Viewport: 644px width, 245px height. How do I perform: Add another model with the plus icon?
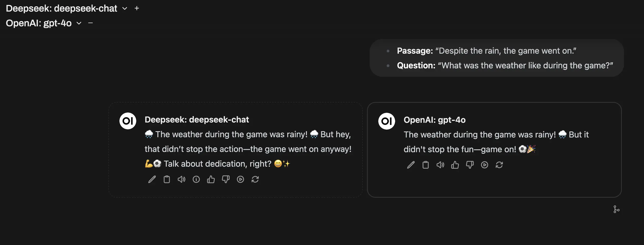(137, 8)
